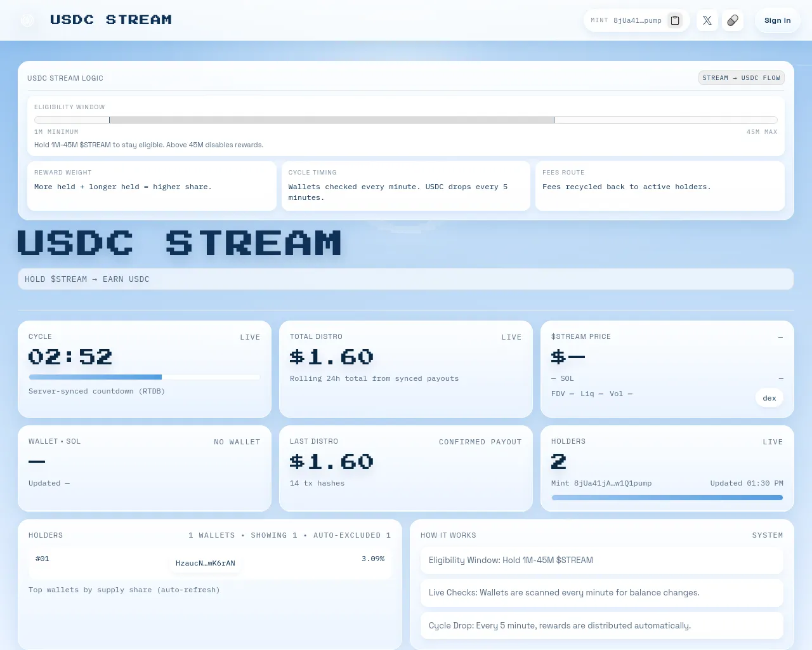
Task: Click the REWARD WEIGHT card
Action: (x=152, y=185)
